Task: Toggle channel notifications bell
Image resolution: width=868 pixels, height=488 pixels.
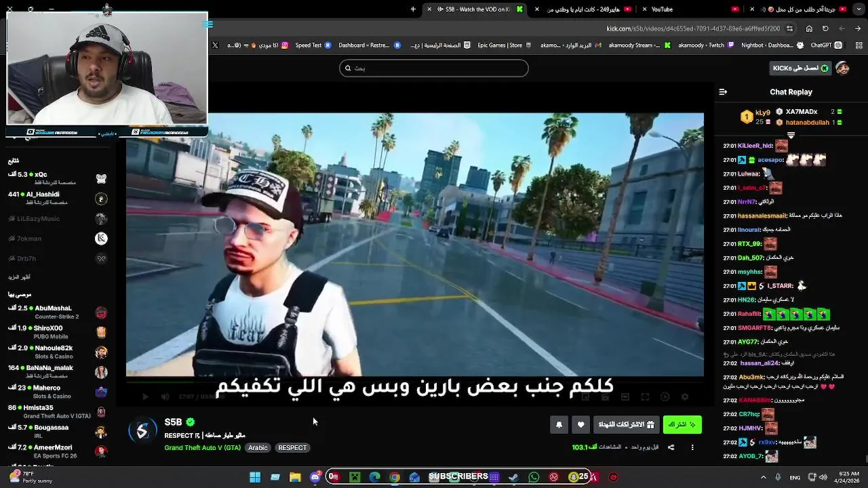Action: (x=559, y=424)
